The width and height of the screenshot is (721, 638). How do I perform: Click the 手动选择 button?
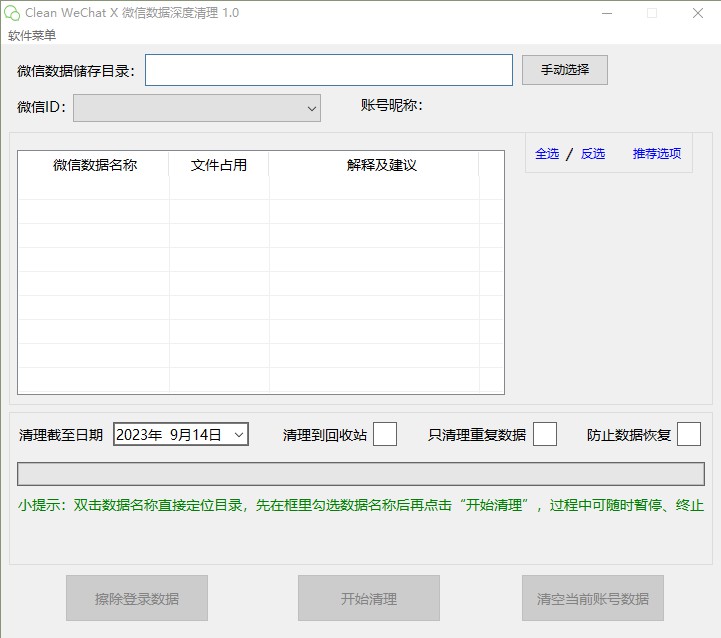[565, 70]
